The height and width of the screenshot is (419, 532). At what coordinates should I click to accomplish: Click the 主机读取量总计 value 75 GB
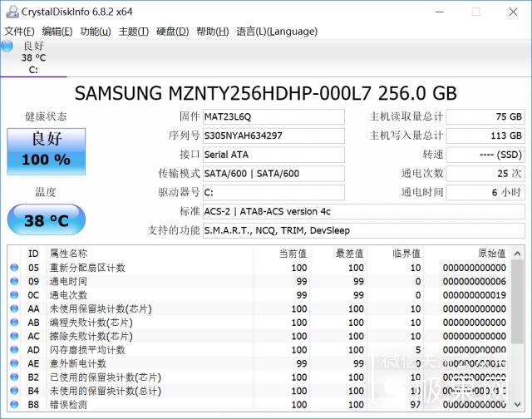click(x=485, y=116)
